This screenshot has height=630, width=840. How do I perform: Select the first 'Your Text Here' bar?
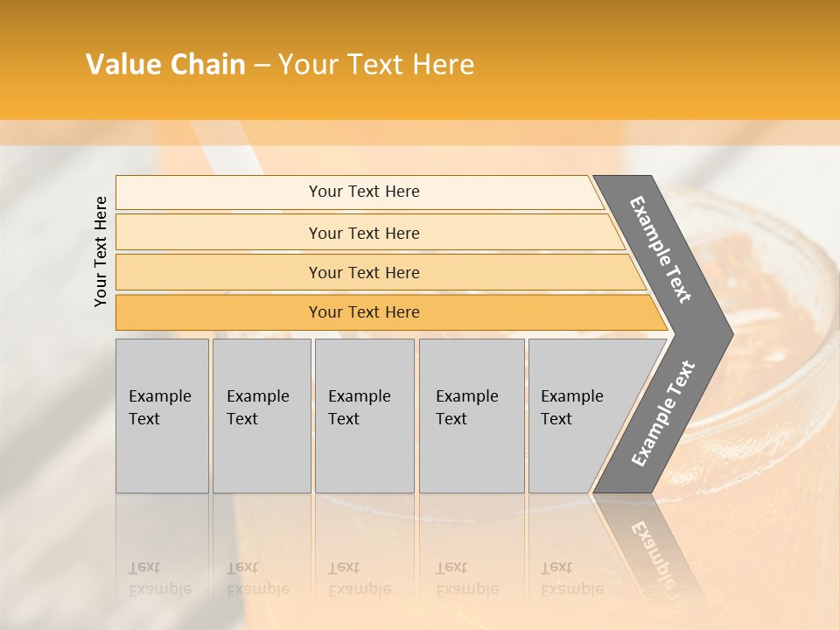pyautogui.click(x=363, y=192)
